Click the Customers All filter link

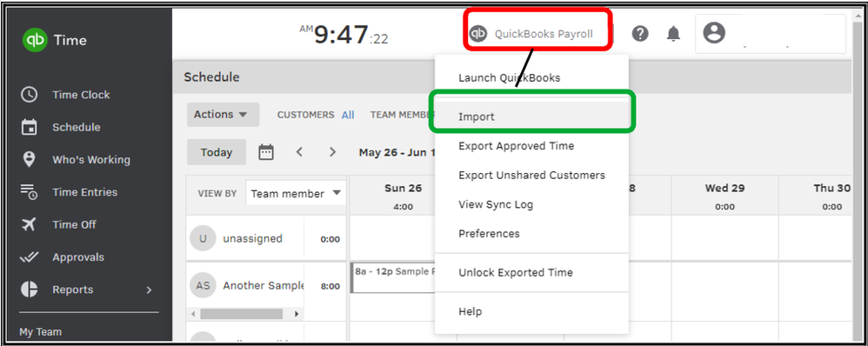click(348, 115)
